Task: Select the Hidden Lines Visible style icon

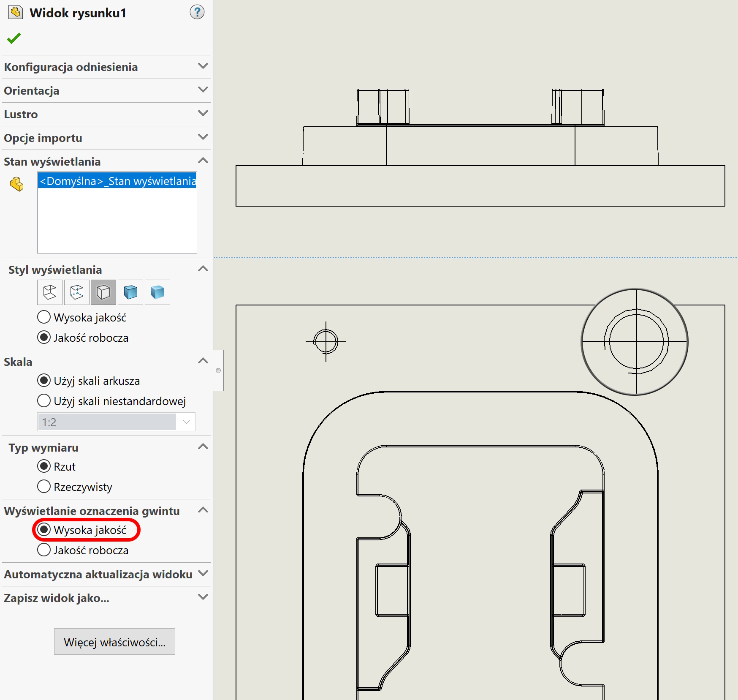Action: [77, 292]
